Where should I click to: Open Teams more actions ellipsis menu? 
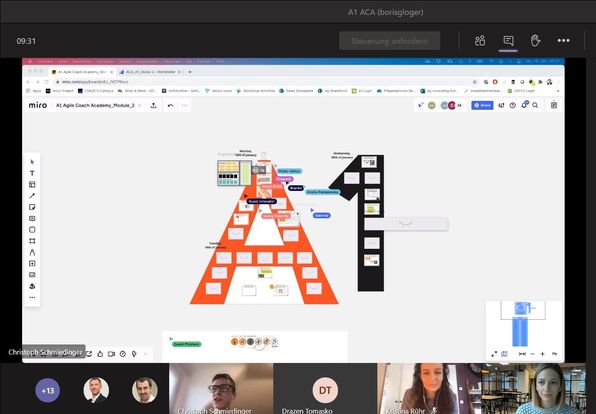(563, 41)
